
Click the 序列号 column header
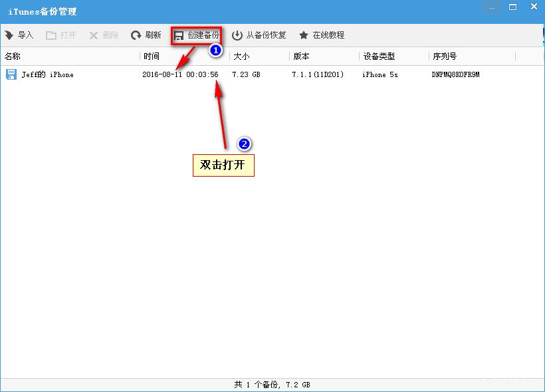click(x=445, y=56)
